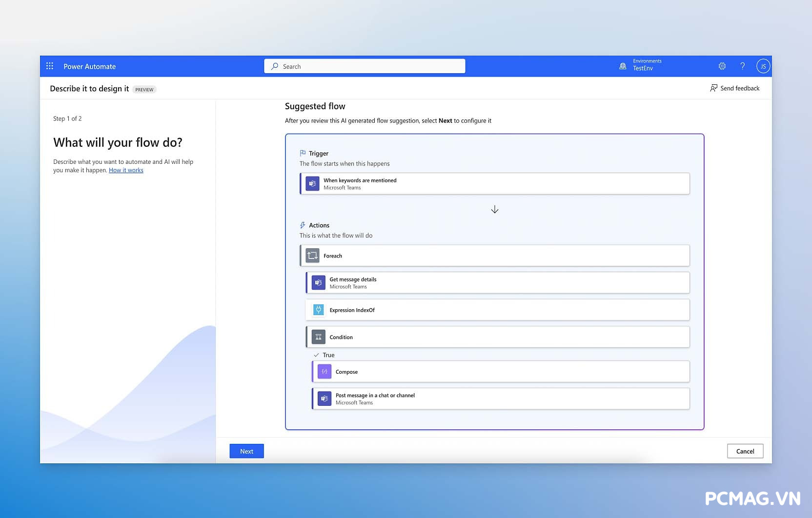The height and width of the screenshot is (518, 812).
Task: Open the Power Automate settings gear
Action: tap(722, 65)
